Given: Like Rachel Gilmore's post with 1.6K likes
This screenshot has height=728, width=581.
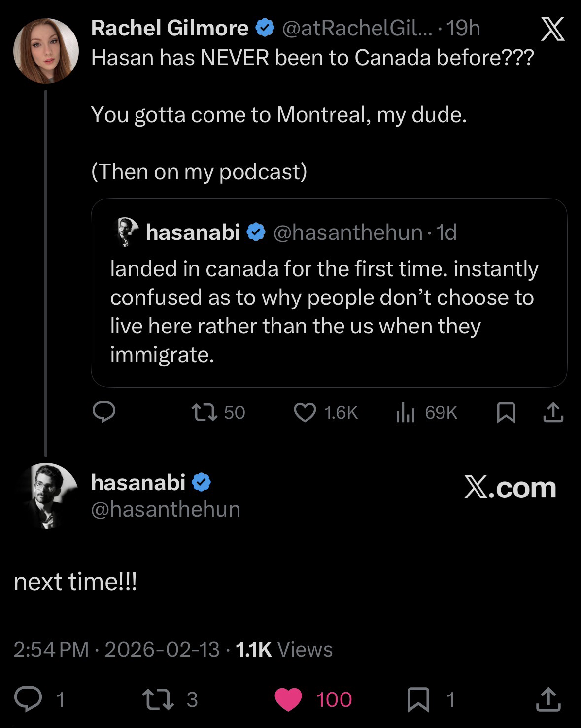Looking at the screenshot, I should (x=305, y=412).
